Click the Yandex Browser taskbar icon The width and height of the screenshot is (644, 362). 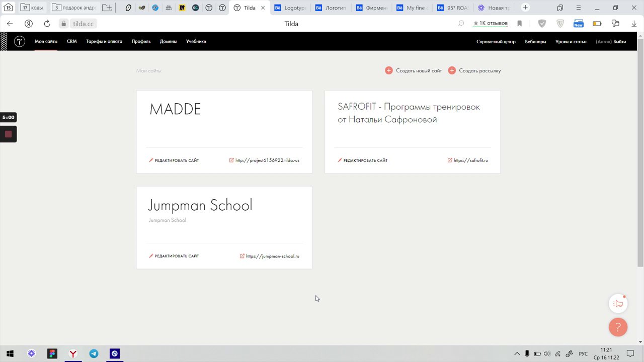pyautogui.click(x=73, y=353)
